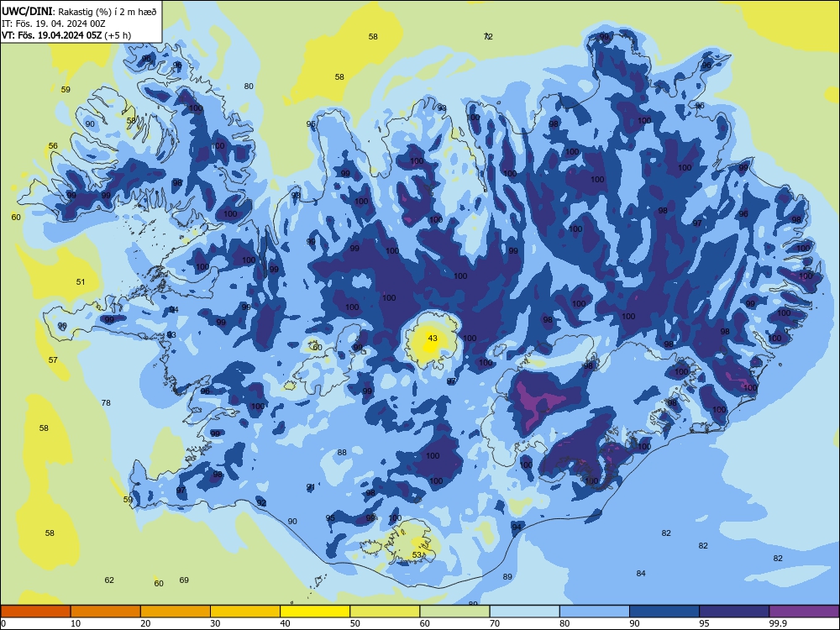Choose the sky blue 80–90 legend swatch
The height and width of the screenshot is (630, 840).
595,612
